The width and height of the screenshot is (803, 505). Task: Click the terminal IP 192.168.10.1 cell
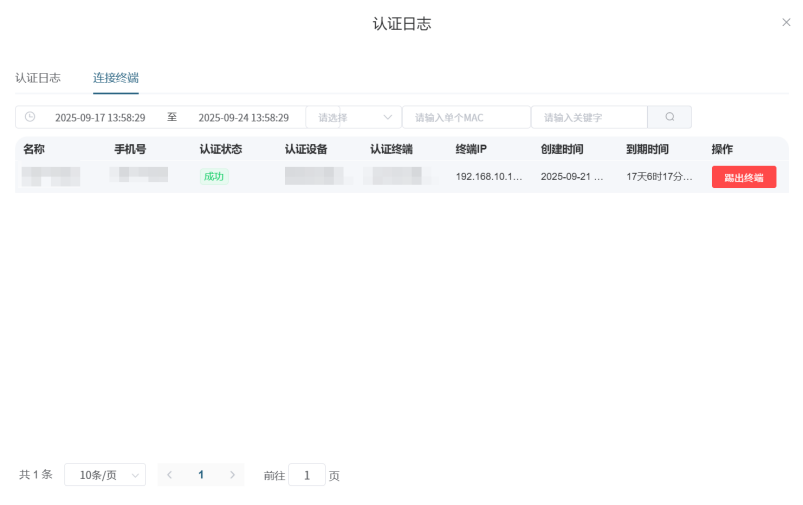click(489, 177)
